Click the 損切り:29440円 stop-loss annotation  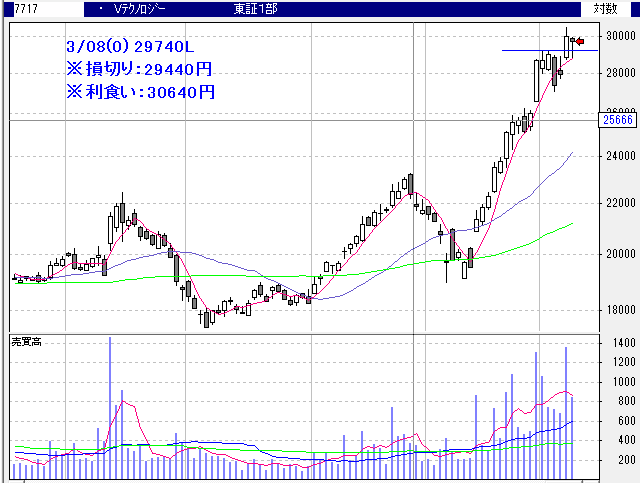139,69
